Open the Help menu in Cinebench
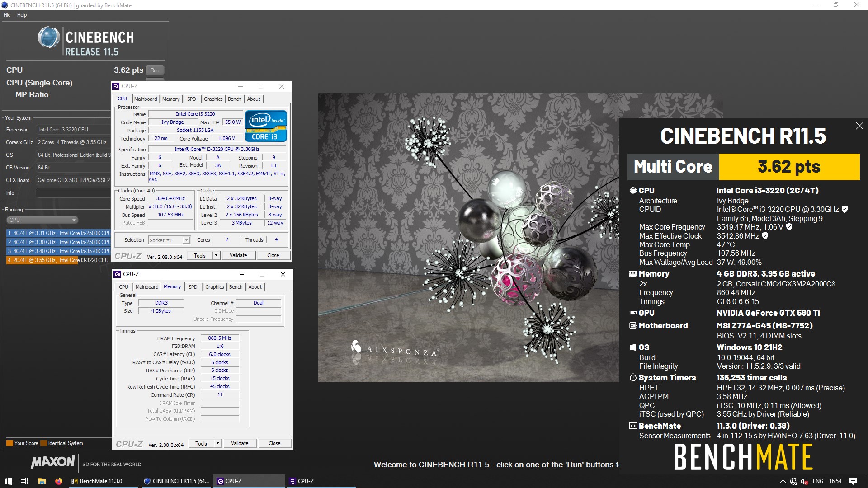Image resolution: width=868 pixels, height=488 pixels. (x=22, y=15)
